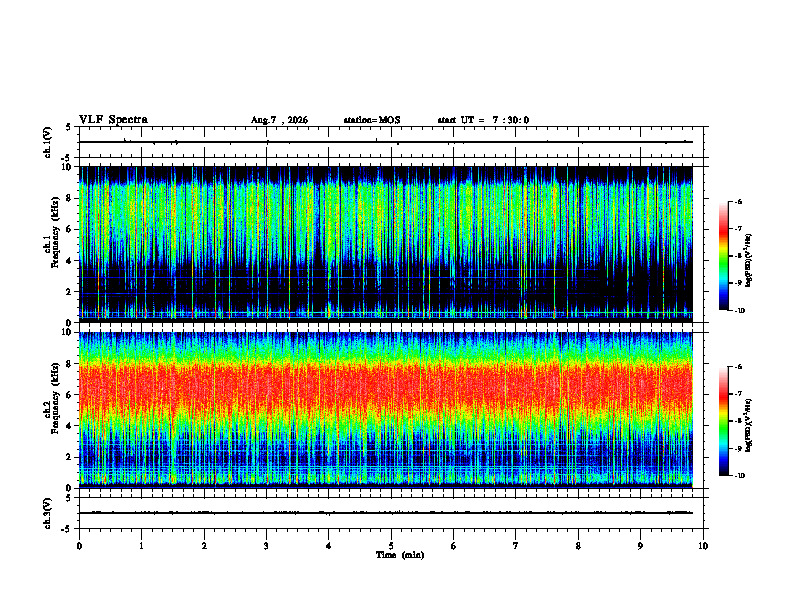Select the date label "Aug.7 , 2026"
Screen dimensions: 792x612
tap(279, 120)
